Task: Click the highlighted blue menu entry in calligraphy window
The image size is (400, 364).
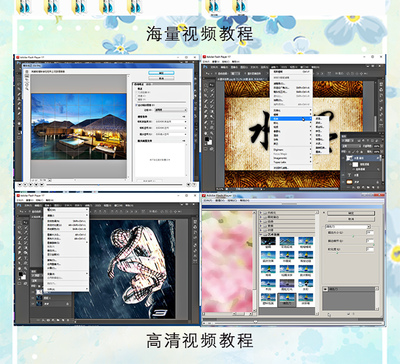Action: click(291, 119)
